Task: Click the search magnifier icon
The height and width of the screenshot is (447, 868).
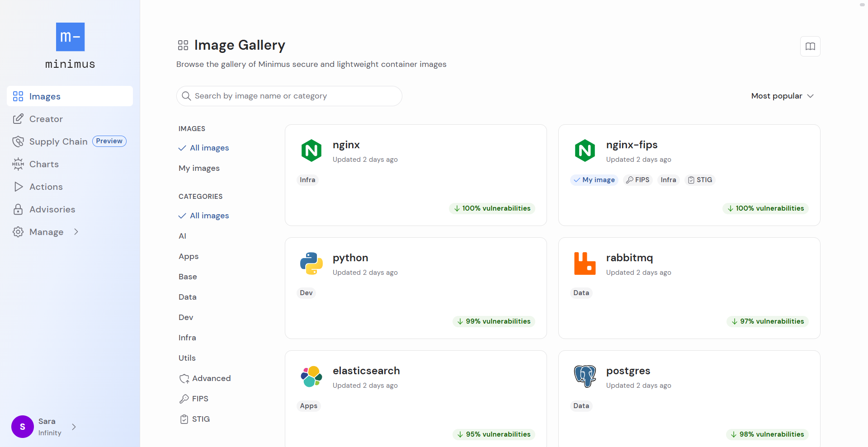Action: coord(186,96)
